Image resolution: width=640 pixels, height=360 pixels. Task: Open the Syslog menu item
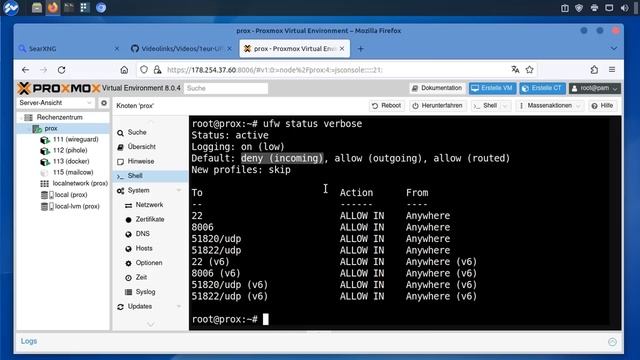click(x=145, y=292)
